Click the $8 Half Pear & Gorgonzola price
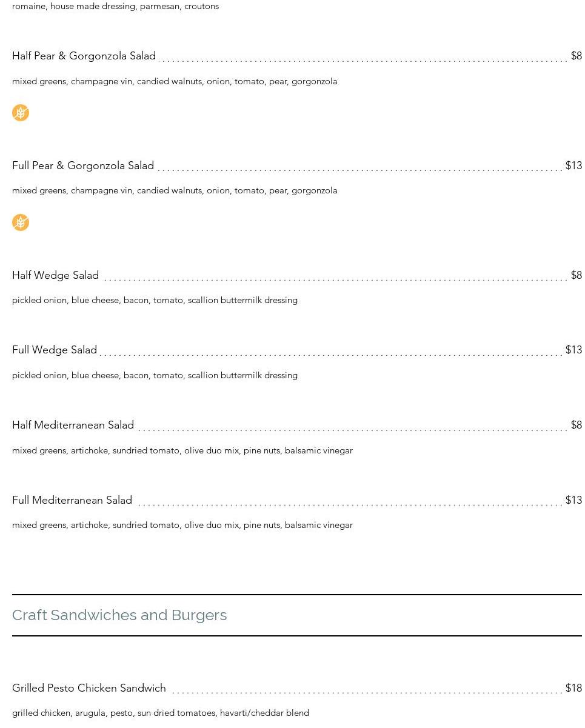This screenshot has width=585, height=728. coord(576,56)
